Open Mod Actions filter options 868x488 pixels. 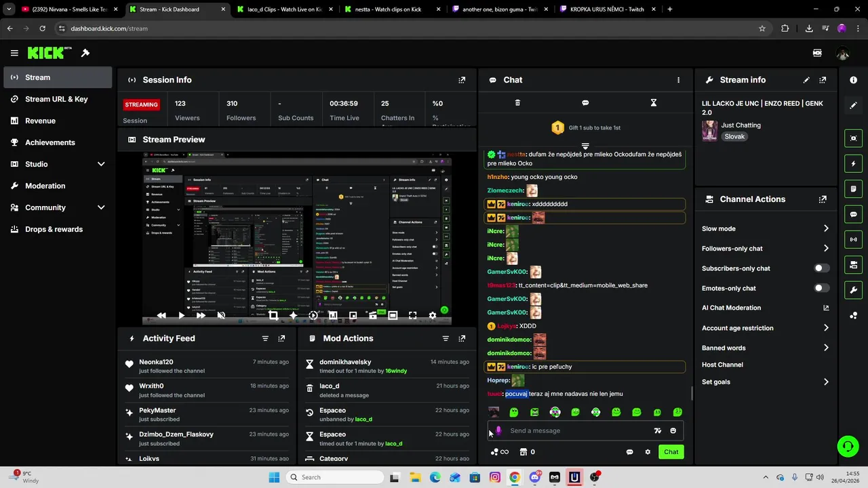click(446, 338)
